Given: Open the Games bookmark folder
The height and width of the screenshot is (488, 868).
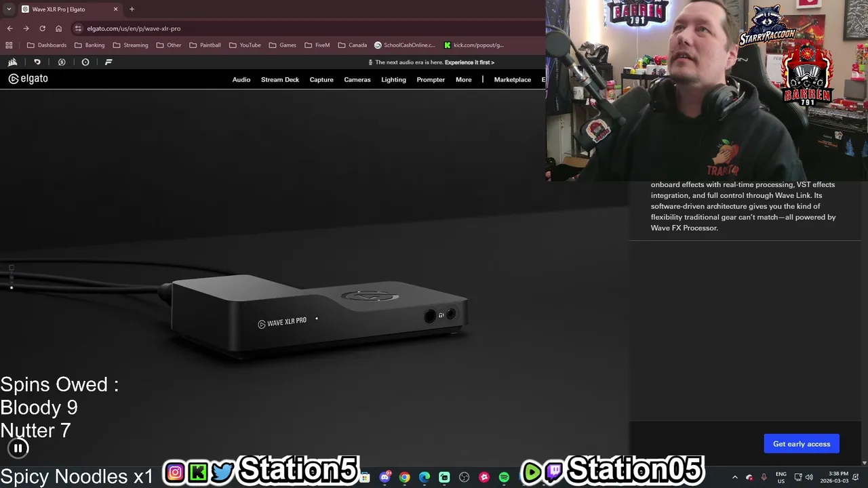Looking at the screenshot, I should click(283, 45).
